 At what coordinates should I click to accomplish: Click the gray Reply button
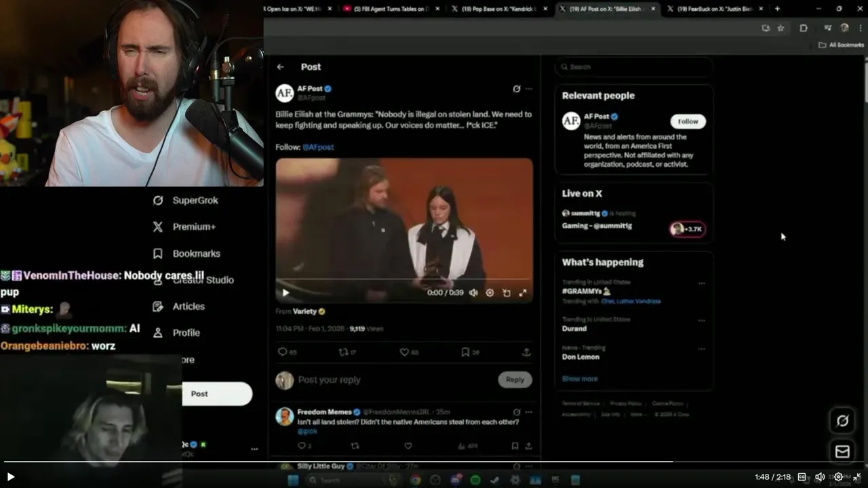tap(515, 380)
